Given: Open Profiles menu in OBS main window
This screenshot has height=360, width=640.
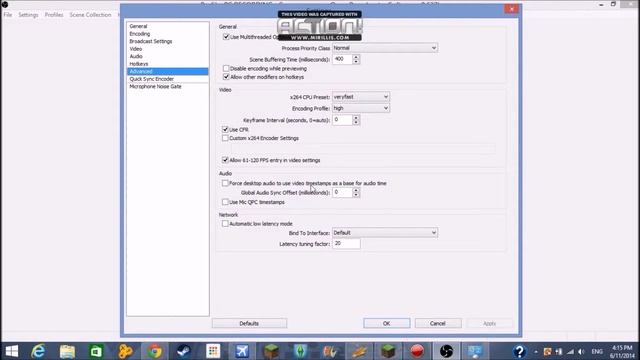Looking at the screenshot, I should coord(54,15).
